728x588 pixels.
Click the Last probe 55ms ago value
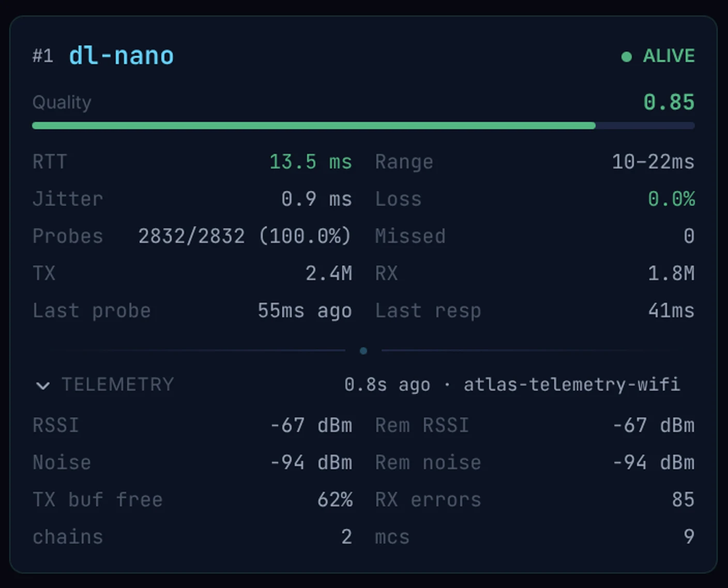coord(305,311)
